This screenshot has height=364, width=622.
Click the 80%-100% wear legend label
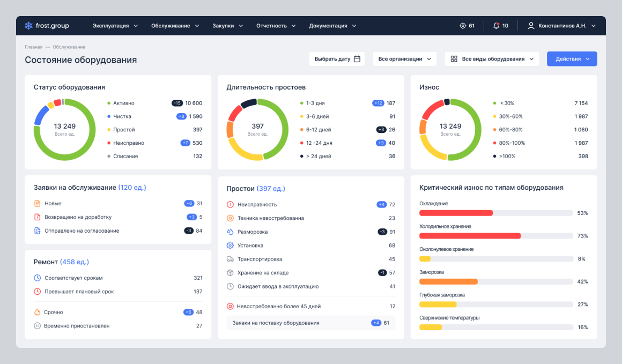pyautogui.click(x=512, y=143)
